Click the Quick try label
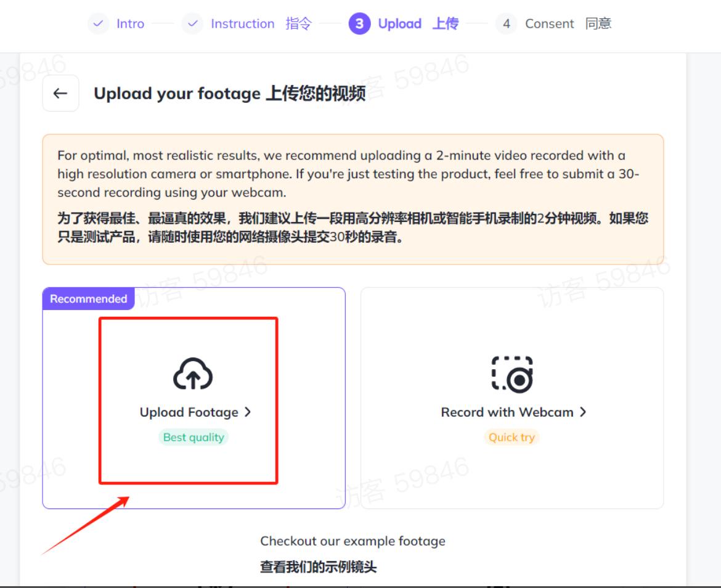721x588 pixels. point(511,437)
